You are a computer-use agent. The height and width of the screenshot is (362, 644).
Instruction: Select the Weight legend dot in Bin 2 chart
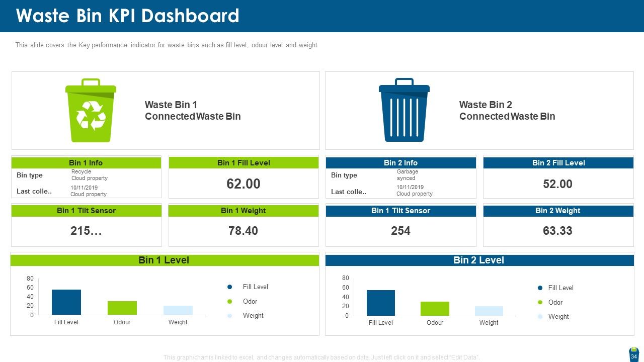pos(540,317)
